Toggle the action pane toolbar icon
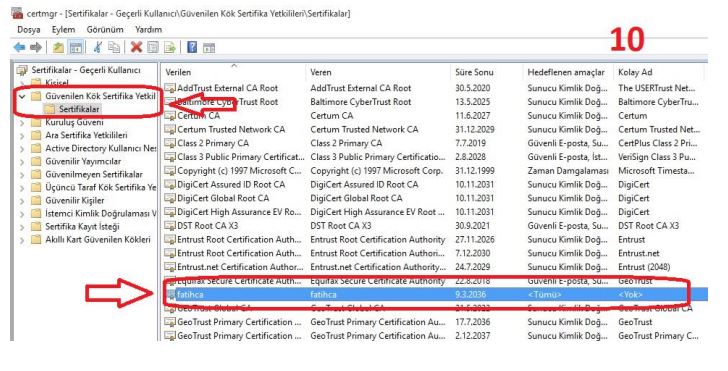This screenshot has height=371, width=728. coord(209,47)
